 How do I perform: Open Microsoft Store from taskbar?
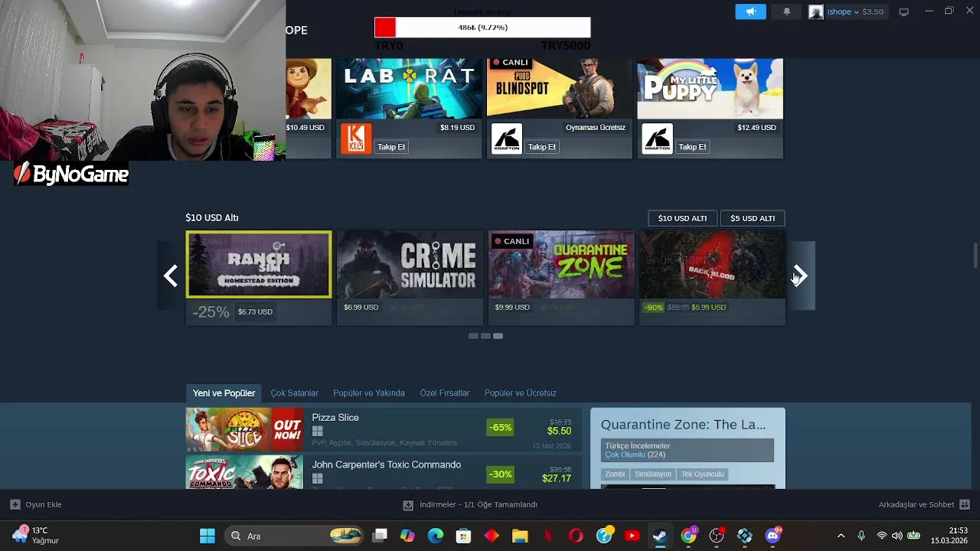point(463,536)
